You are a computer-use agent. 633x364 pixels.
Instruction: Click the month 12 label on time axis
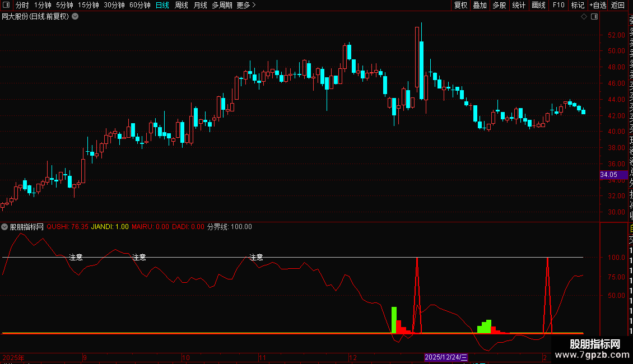pyautogui.click(x=353, y=357)
